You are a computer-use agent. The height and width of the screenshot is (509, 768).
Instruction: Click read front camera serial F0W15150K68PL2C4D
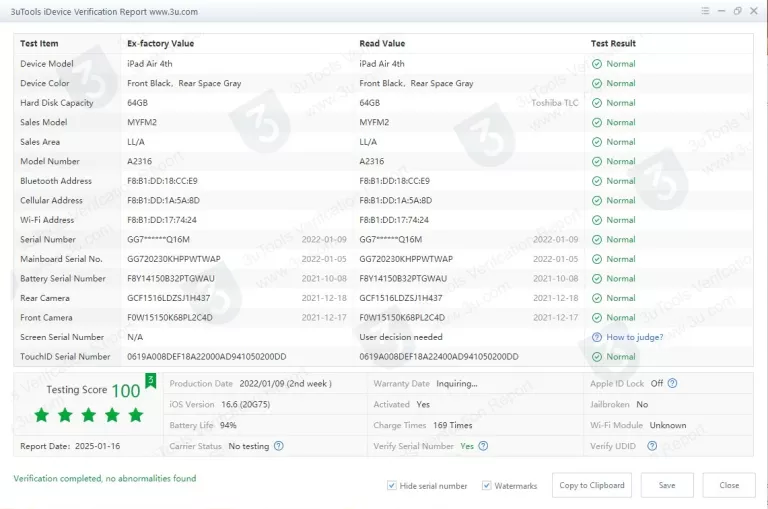coord(402,317)
